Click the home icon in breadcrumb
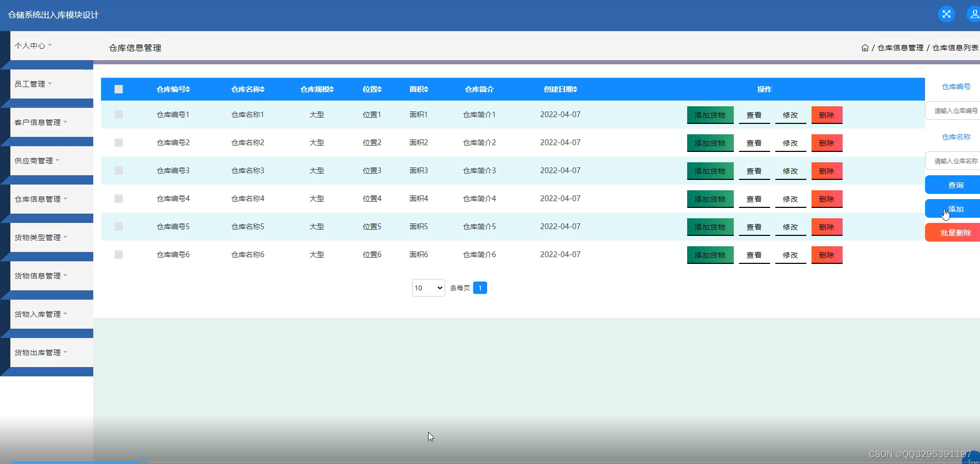Image resolution: width=980 pixels, height=464 pixels. pos(865,48)
